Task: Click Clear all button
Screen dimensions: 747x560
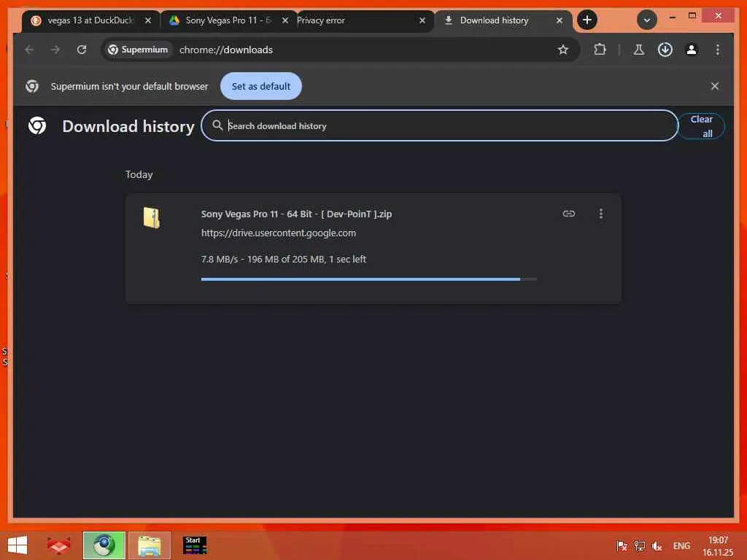Action: pyautogui.click(x=701, y=126)
